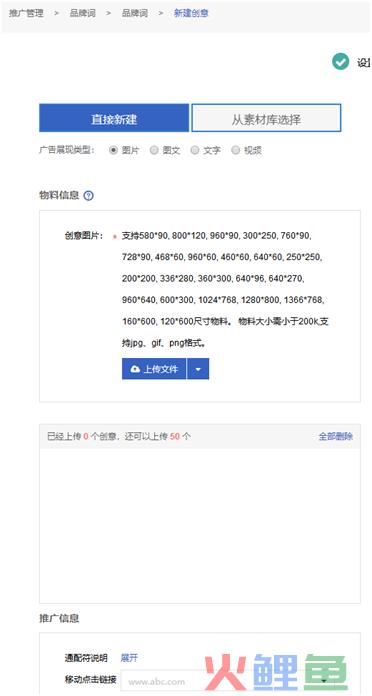Select the 文字 ad type radio
372x696 pixels.
[195, 150]
